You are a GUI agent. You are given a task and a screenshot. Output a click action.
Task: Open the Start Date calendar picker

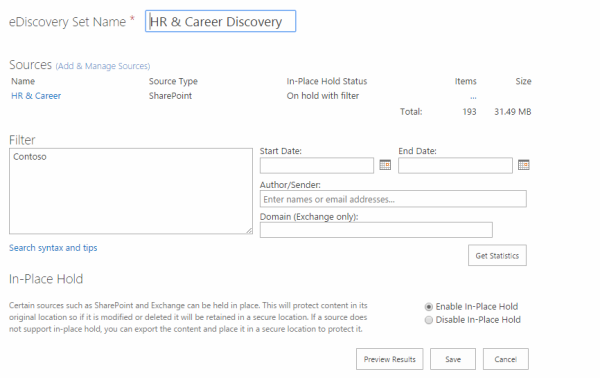click(x=385, y=165)
